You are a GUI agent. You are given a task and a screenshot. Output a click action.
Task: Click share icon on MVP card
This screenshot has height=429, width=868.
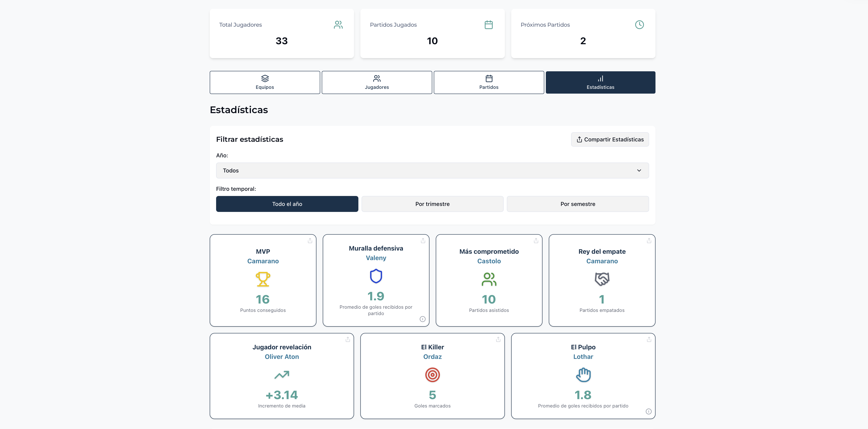(x=310, y=240)
